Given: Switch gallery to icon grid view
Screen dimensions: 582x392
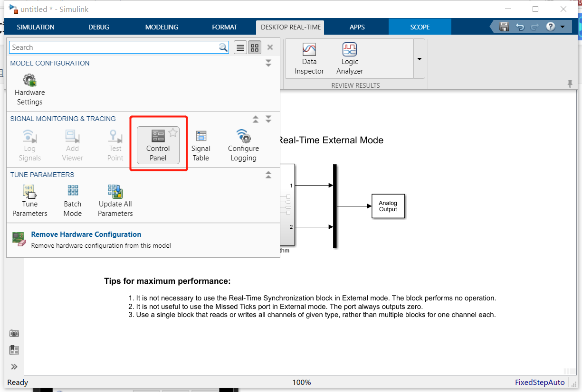Looking at the screenshot, I should 255,47.
